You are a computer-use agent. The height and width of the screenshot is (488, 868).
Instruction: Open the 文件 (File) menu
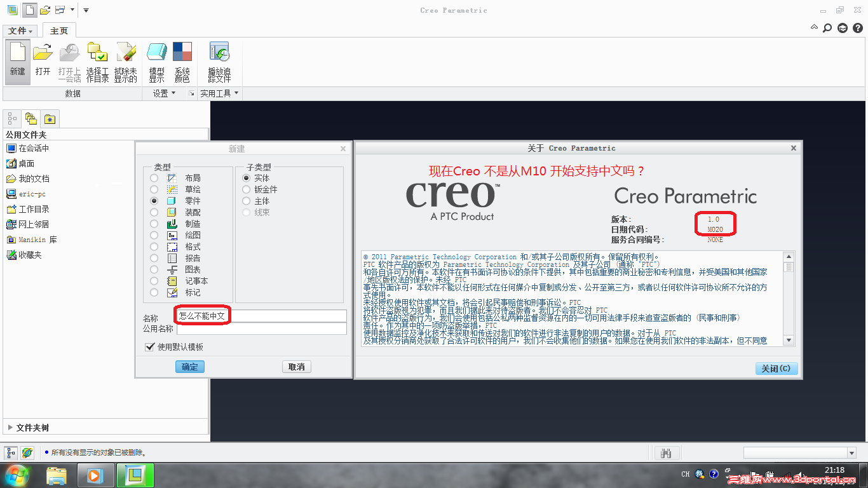click(20, 30)
